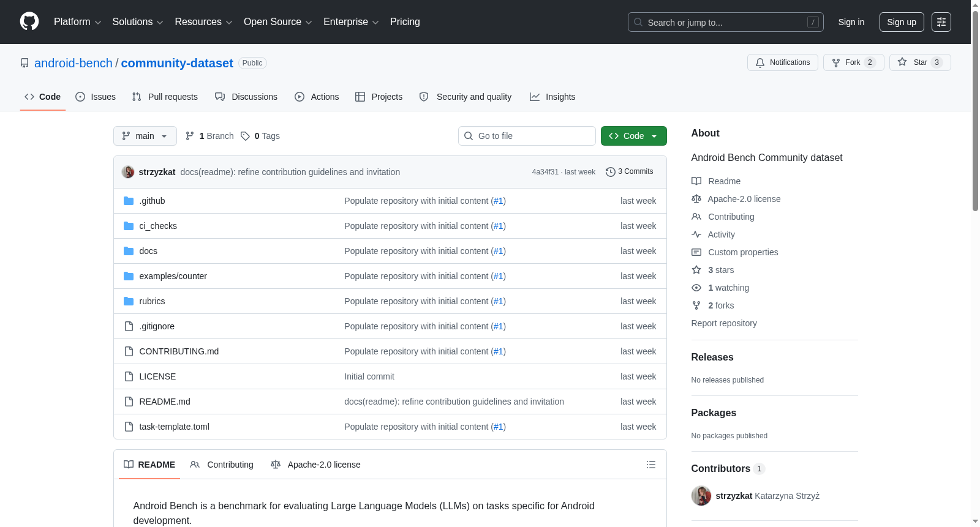Viewport: 980px width, 527px height.
Task: Click the branch icon beside 1 Branch
Action: (x=190, y=136)
